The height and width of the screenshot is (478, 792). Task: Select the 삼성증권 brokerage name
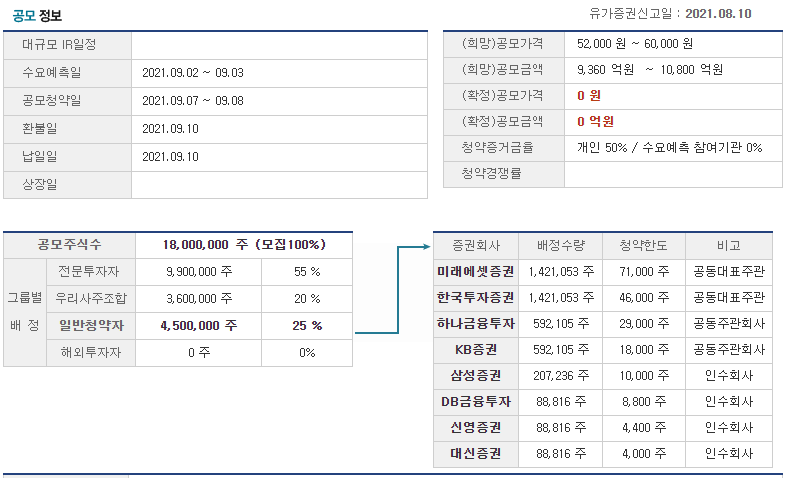(x=476, y=375)
